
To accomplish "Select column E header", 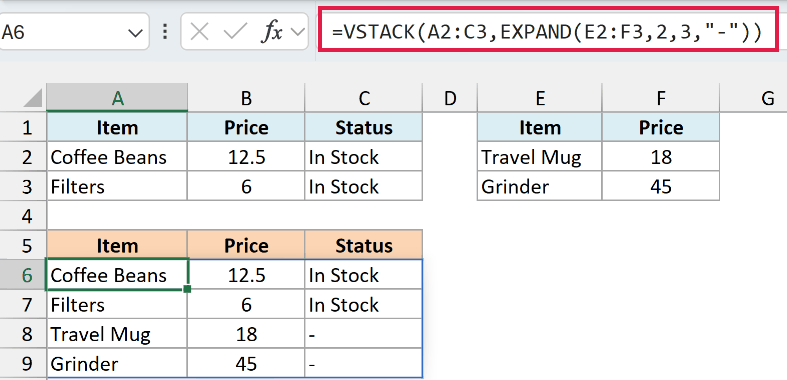I will [x=540, y=98].
